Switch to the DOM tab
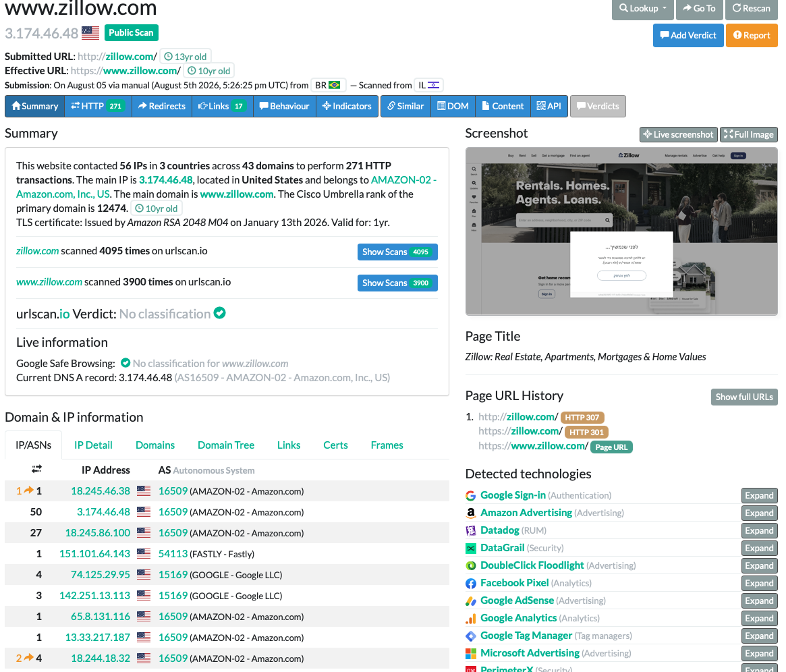This screenshot has height=672, width=786. coord(453,106)
